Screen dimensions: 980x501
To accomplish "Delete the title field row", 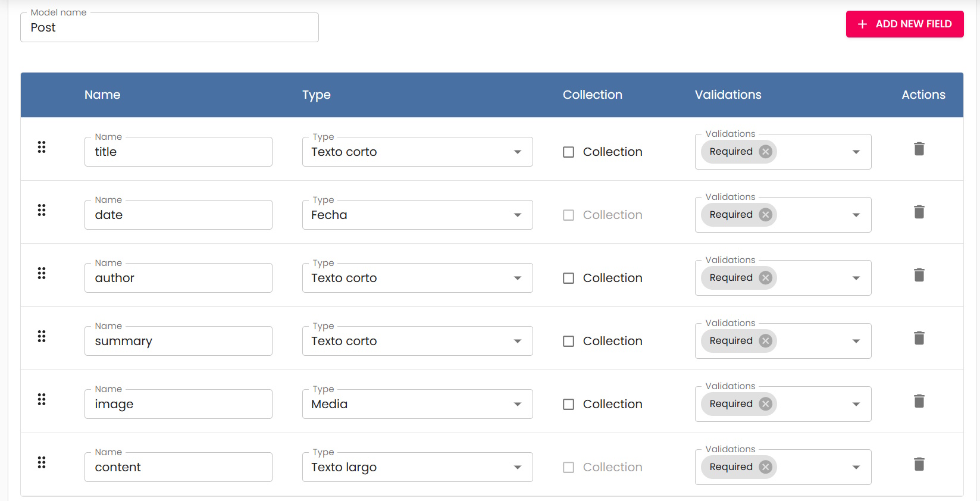I will tap(919, 149).
